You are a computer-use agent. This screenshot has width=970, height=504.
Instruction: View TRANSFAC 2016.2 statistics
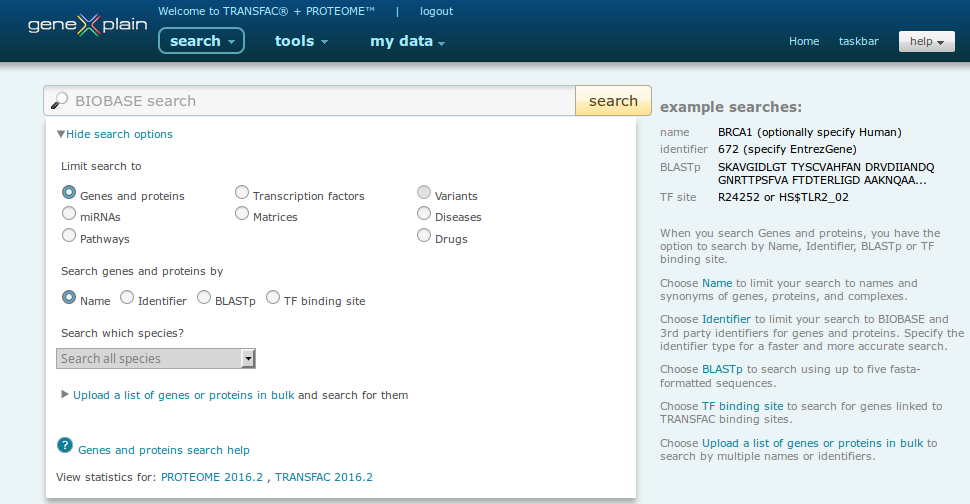324,477
